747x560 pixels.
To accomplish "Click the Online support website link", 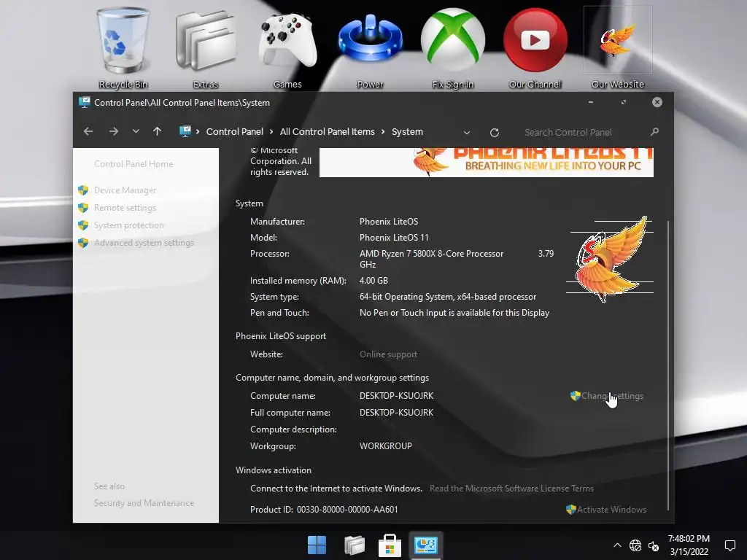I will [x=388, y=354].
